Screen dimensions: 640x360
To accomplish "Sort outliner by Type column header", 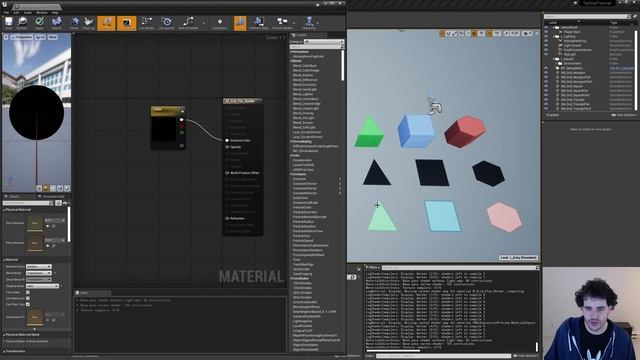I will point(614,23).
